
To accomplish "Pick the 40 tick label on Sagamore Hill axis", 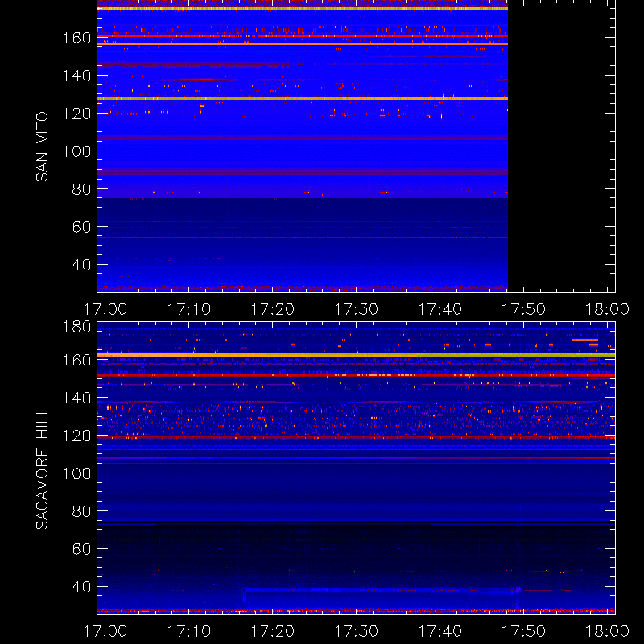I will [x=81, y=587].
